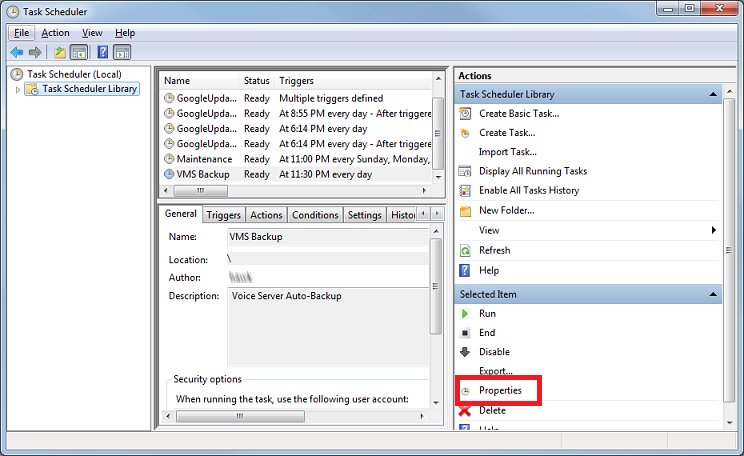Click the horizontal scrollbar in details pane

point(300,415)
